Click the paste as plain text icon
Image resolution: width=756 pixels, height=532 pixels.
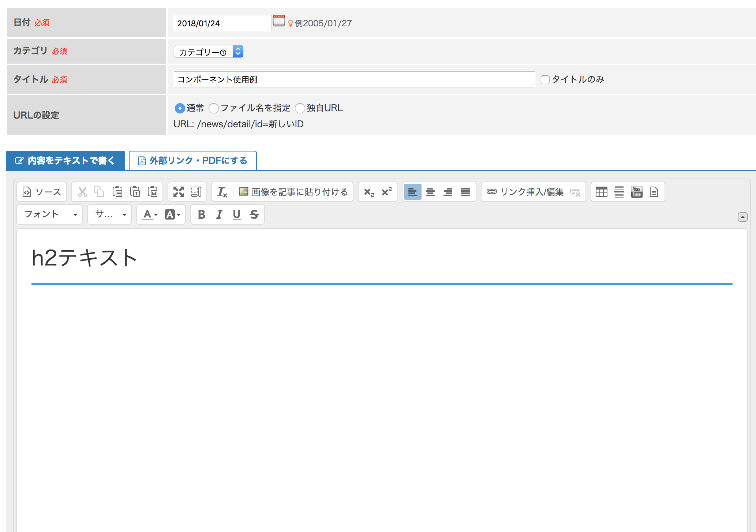tap(135, 192)
